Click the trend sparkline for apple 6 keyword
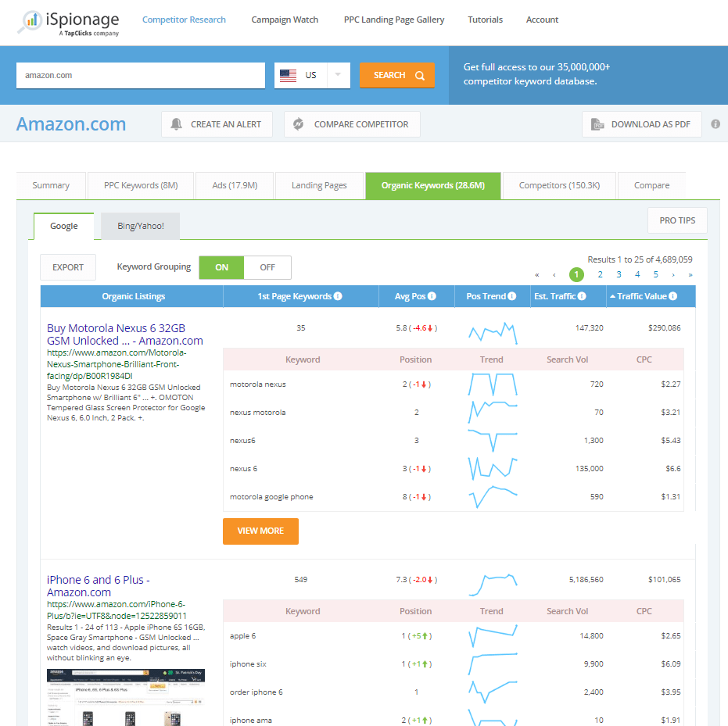 coord(493,635)
